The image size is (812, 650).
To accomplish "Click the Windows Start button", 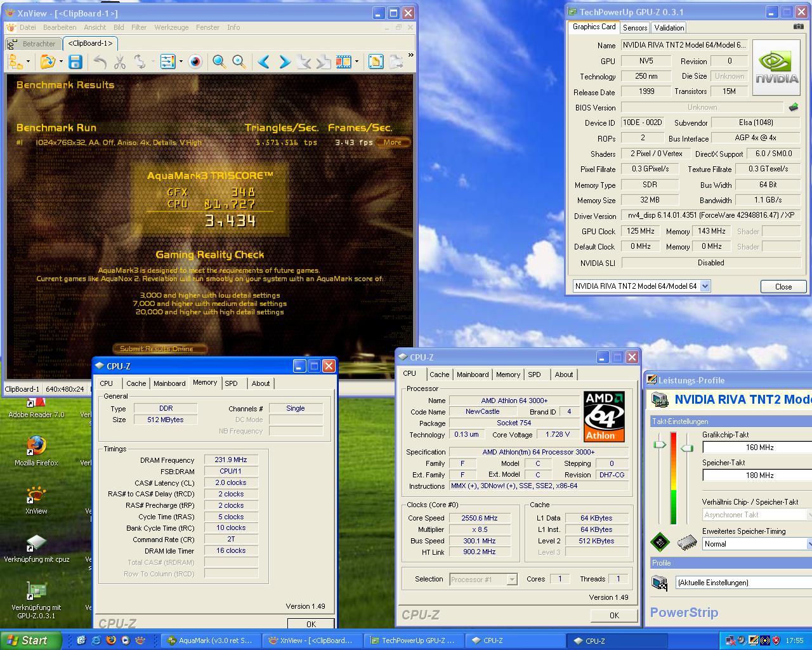I will coord(31,640).
